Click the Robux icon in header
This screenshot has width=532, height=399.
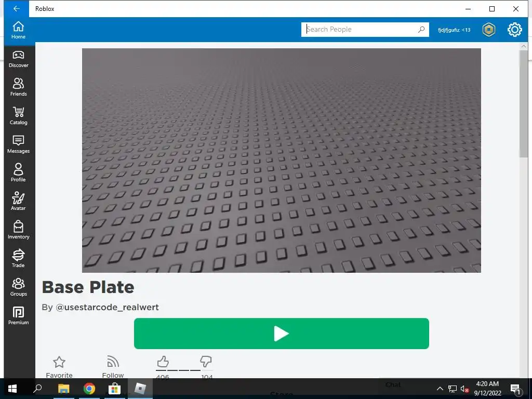tap(488, 30)
